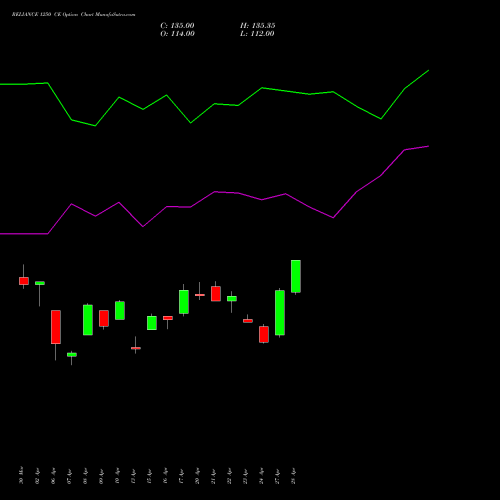Click the 08 Apr date axis label

[85, 476]
